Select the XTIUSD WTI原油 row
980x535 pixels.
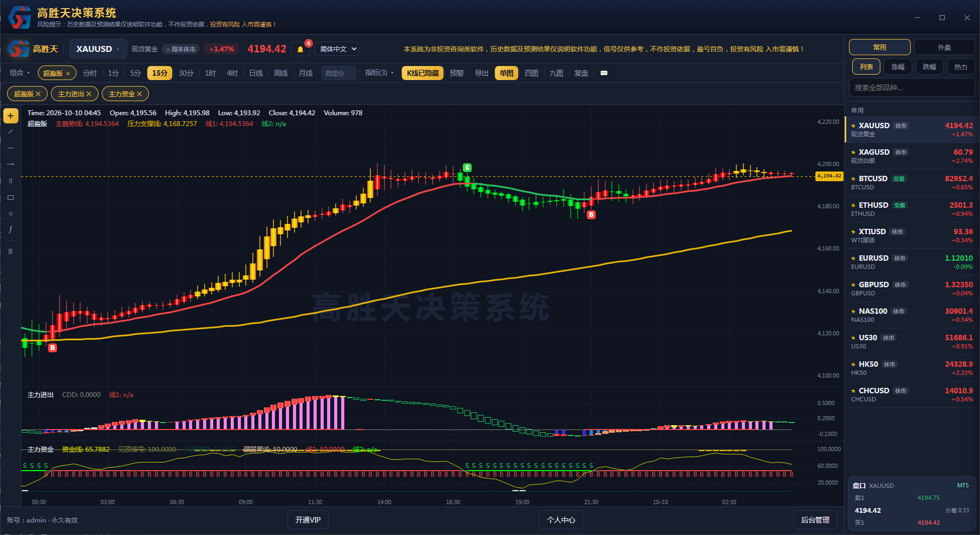pos(912,235)
